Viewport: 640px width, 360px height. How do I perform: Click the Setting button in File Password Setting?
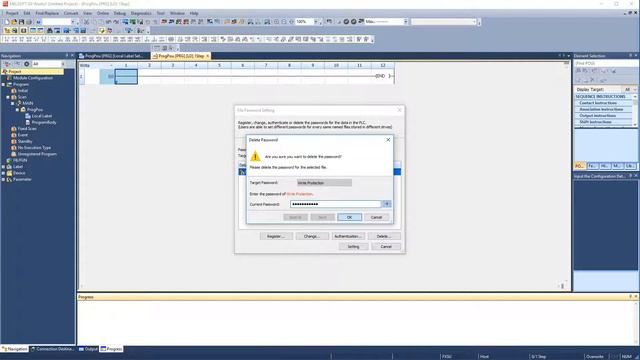pyautogui.click(x=353, y=247)
